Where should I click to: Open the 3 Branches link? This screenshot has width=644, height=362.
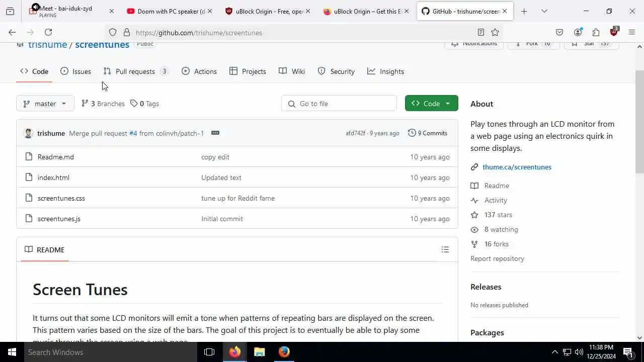(103, 104)
